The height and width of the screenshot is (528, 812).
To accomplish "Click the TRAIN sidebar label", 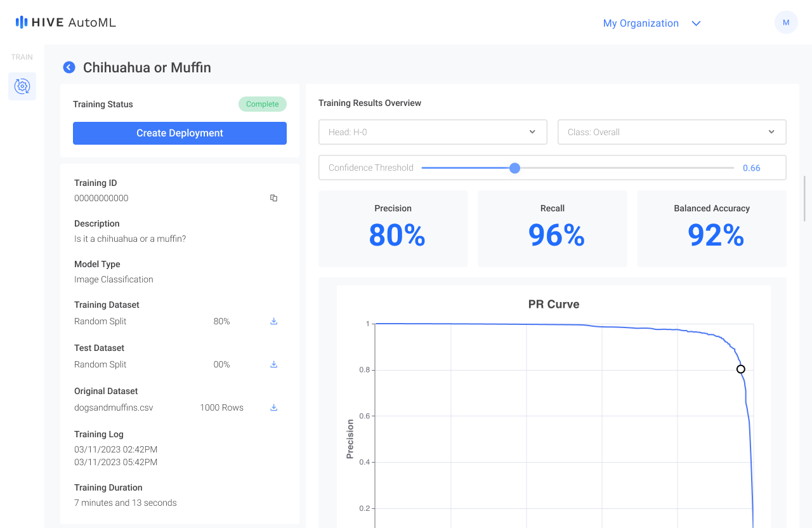I will [x=22, y=57].
